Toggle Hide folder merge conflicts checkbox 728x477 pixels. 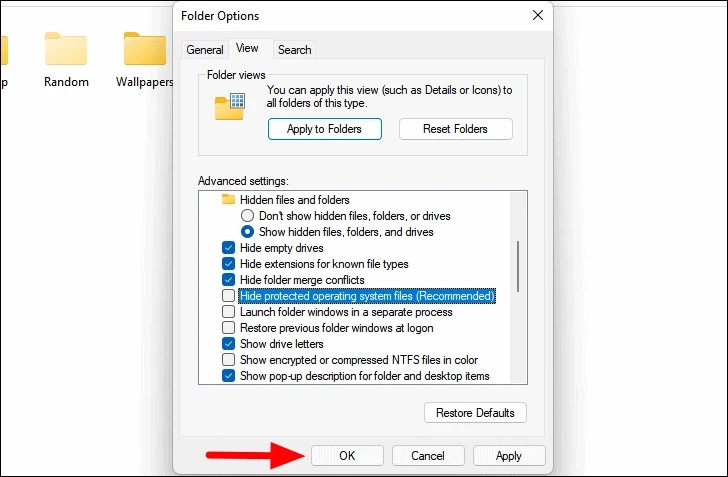click(x=228, y=280)
